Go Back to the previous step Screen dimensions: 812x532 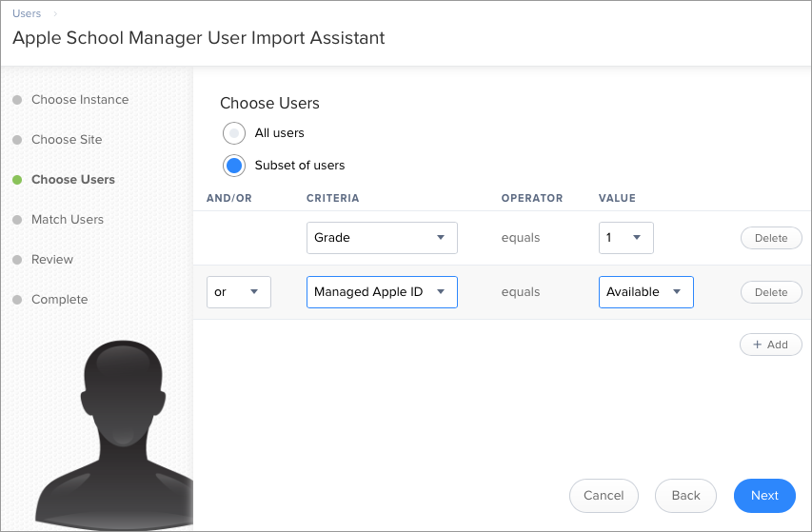(x=685, y=496)
